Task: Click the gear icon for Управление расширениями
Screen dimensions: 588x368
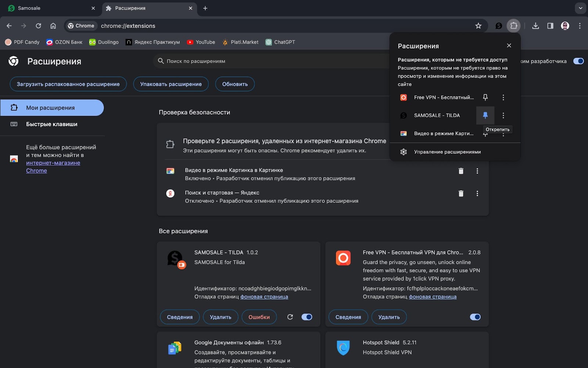Action: [404, 152]
